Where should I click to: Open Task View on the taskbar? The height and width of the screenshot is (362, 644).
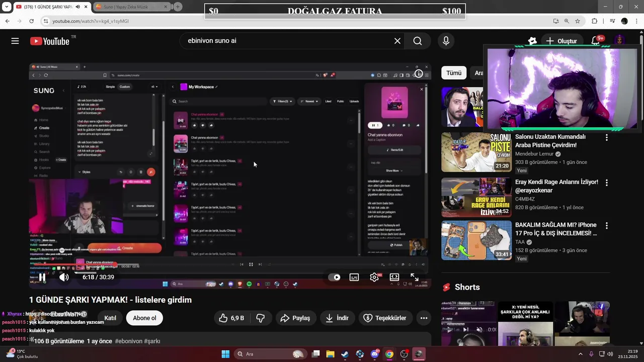click(x=315, y=354)
